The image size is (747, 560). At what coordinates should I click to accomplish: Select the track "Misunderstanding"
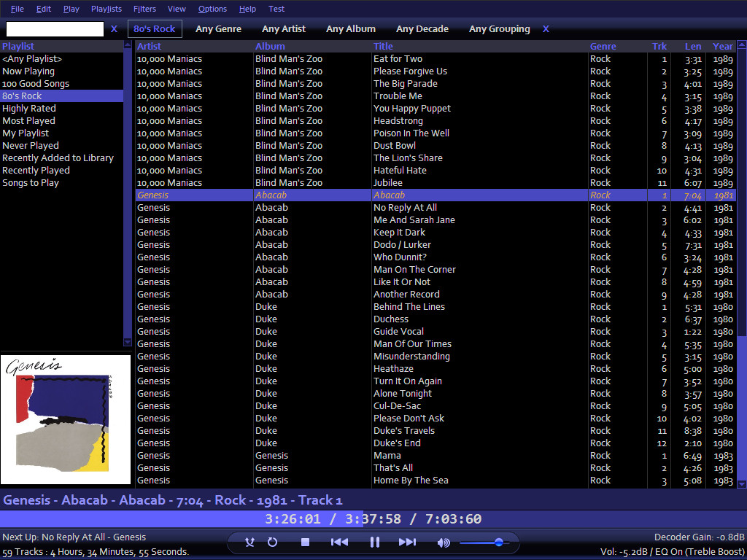click(436, 356)
